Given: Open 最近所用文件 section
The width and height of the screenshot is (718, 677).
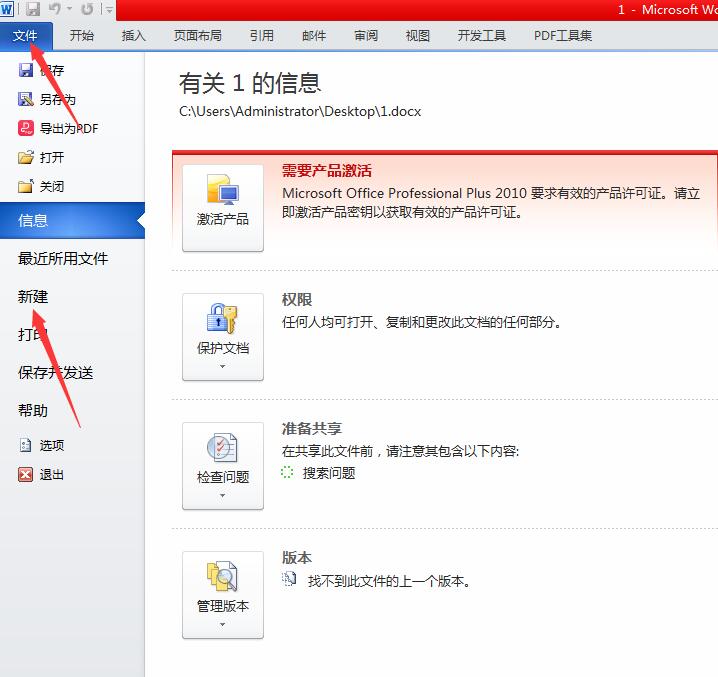Looking at the screenshot, I should [63, 259].
